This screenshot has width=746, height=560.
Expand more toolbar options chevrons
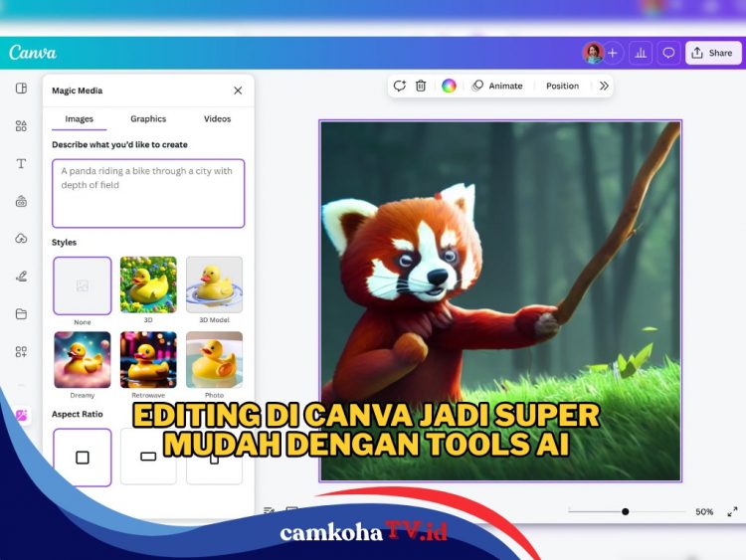[604, 86]
